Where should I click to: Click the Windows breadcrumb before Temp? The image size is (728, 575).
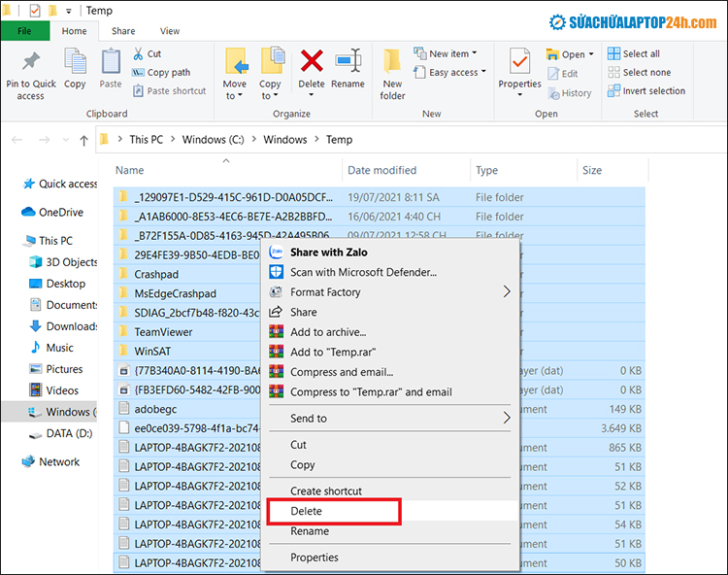tap(285, 140)
